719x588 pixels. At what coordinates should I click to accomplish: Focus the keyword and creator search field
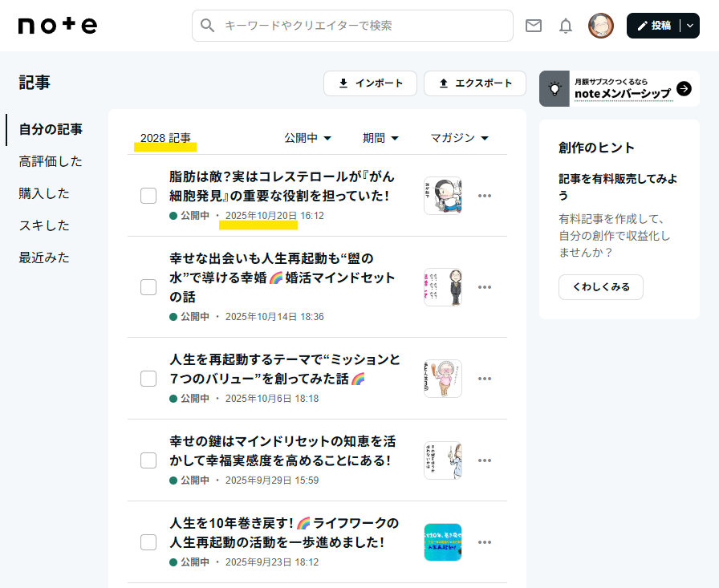click(353, 26)
